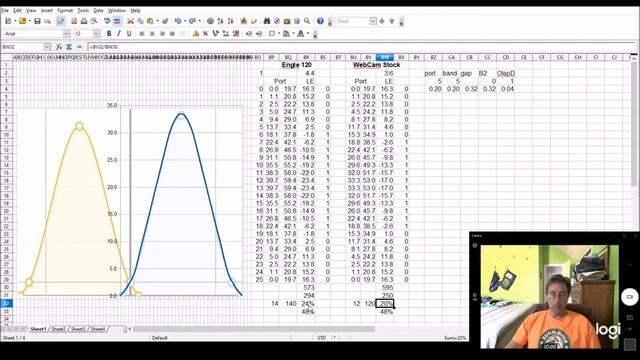Screen dimensions: 640x360
Task: Save the spreadsheet with the Save icon
Action: [37, 21]
